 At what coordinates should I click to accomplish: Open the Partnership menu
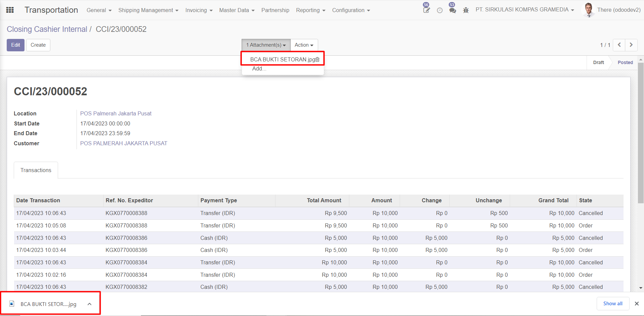point(275,10)
